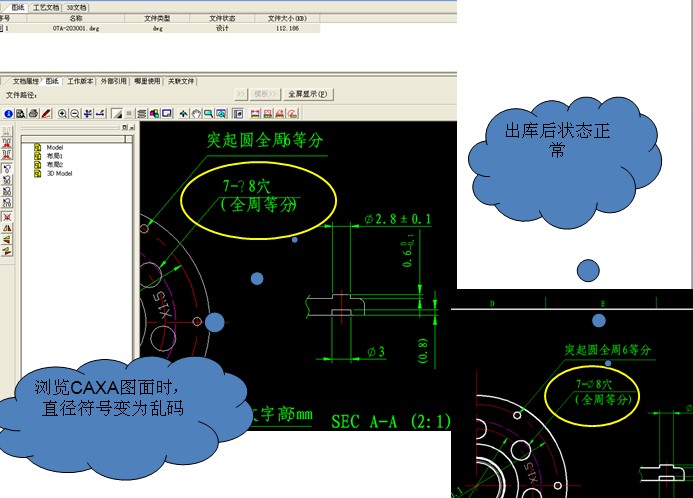Click the second red-yellow measure icon
This screenshot has width=693, height=498.
click(267, 114)
